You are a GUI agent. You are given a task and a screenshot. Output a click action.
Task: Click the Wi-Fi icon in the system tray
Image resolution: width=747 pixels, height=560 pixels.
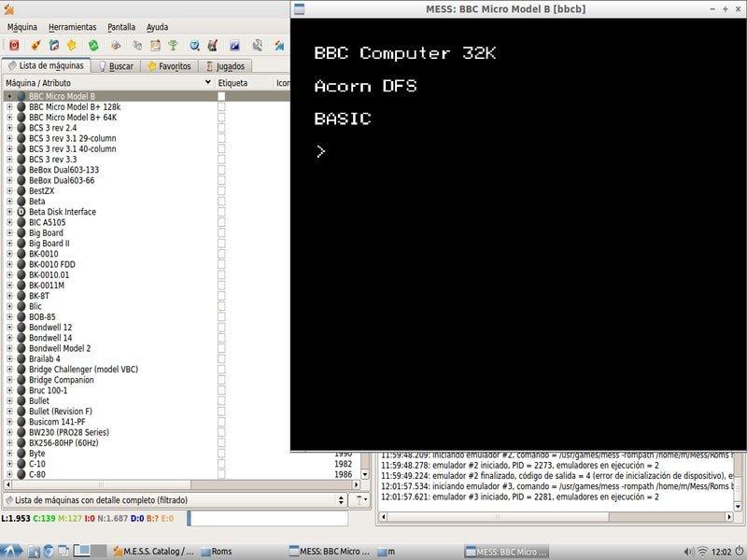coord(702,552)
